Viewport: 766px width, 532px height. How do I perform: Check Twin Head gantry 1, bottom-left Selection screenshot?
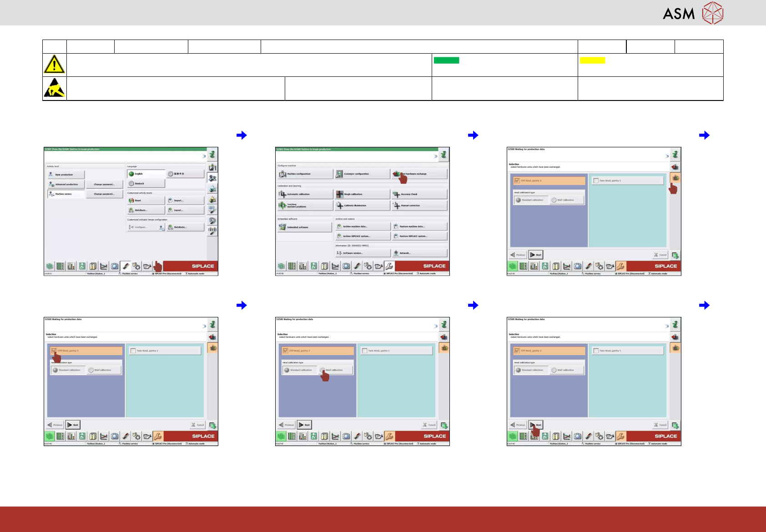[165, 351]
